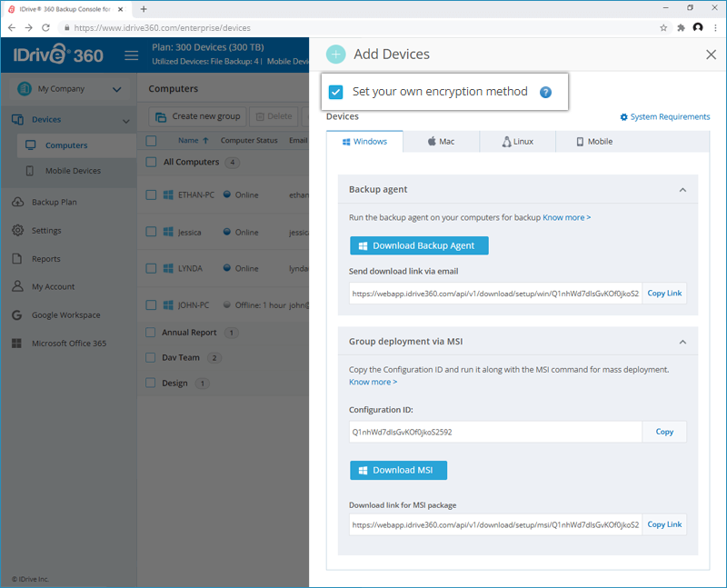
Task: Click the Microsoft Office 365 grid icon
Action: pos(16,344)
